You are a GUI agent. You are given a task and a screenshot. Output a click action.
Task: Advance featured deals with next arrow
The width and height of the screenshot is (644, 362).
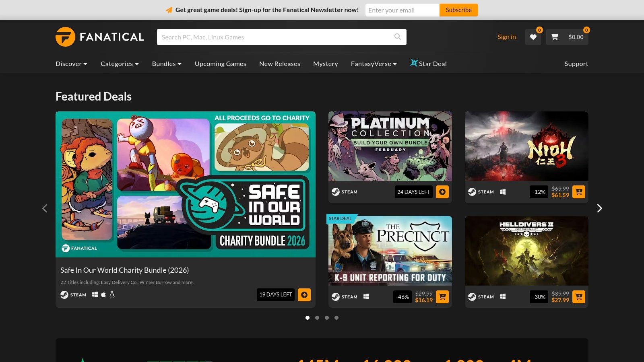pos(599,208)
